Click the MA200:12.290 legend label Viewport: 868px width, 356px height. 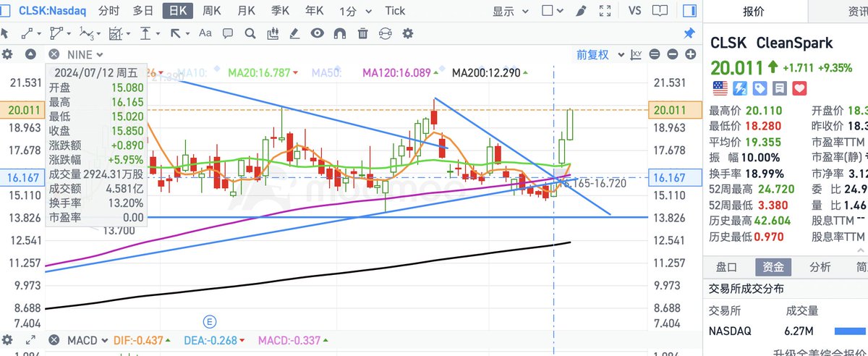[485, 73]
